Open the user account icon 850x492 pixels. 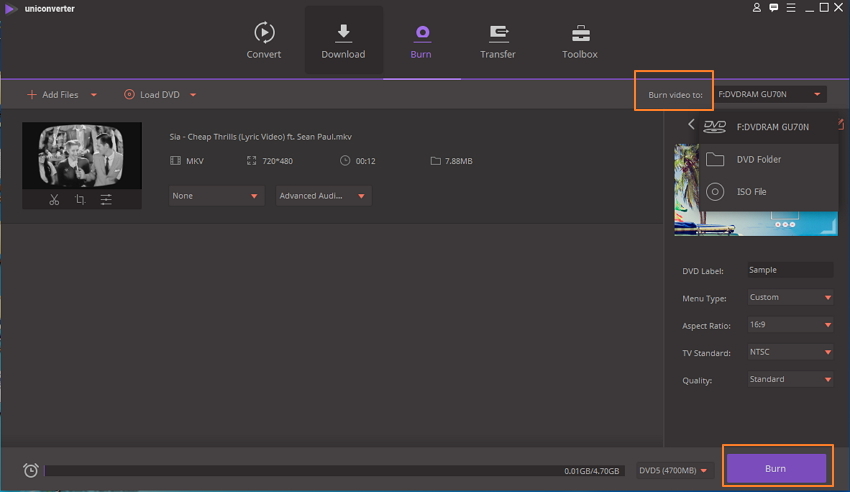pos(757,8)
